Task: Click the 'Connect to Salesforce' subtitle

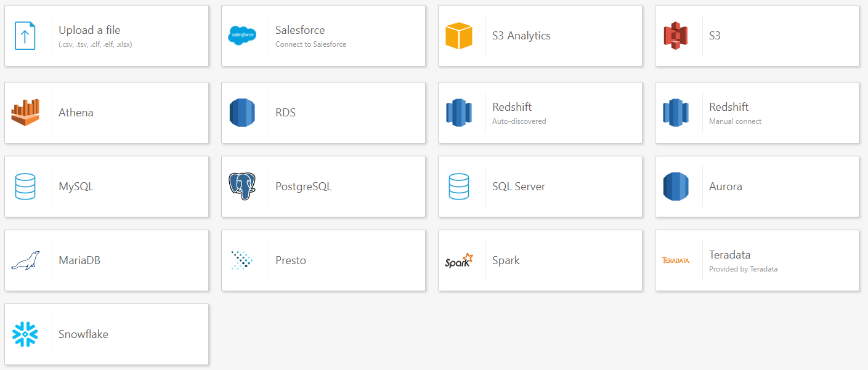Action: [x=310, y=44]
